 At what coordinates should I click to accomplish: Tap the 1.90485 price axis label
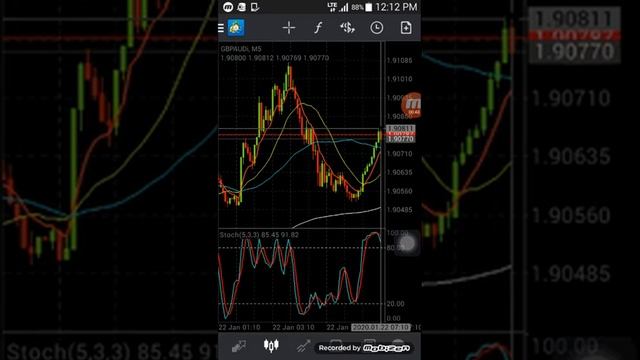click(400, 210)
